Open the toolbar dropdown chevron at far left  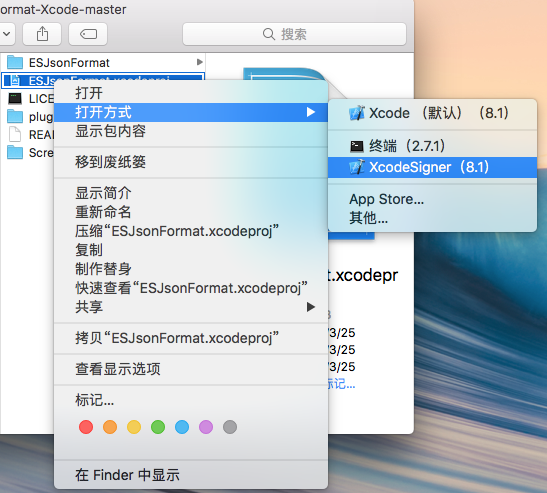click(x=7, y=34)
